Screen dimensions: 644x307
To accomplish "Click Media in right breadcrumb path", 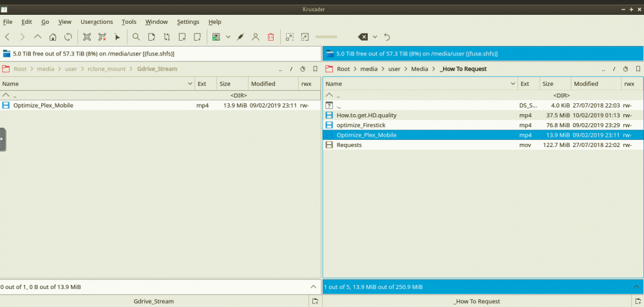I will point(420,69).
